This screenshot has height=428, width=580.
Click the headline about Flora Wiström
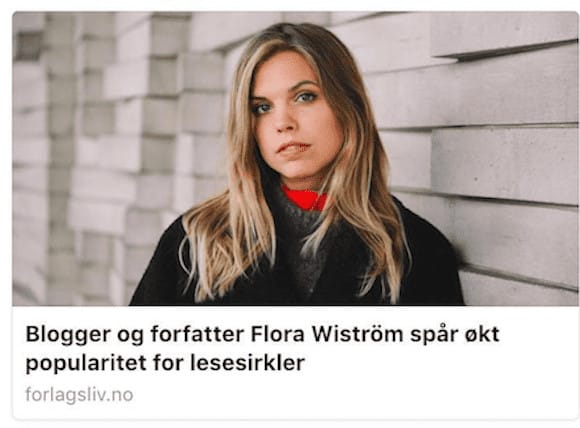point(262,348)
